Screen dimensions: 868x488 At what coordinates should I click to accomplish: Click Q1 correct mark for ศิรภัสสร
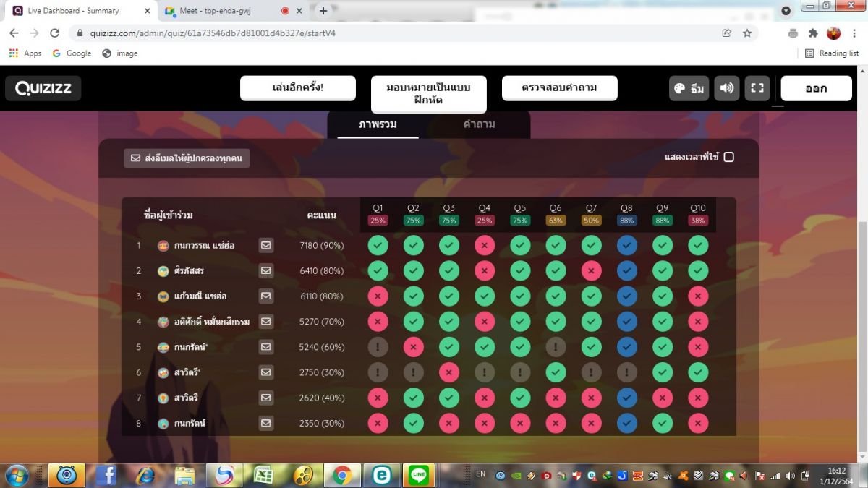pyautogui.click(x=378, y=271)
